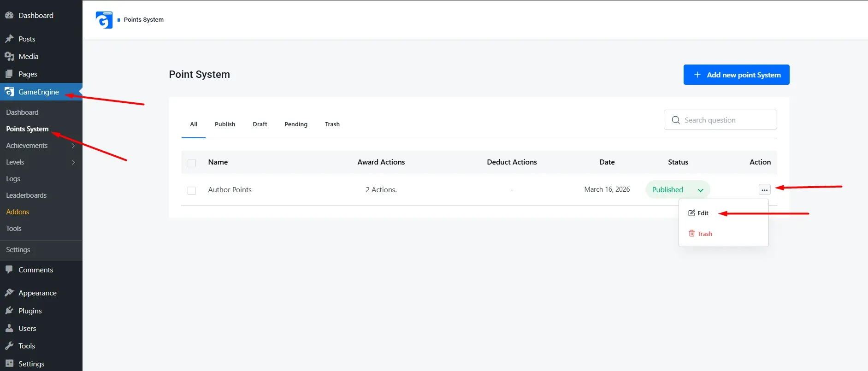Check the Author Points row checkbox
Image resolution: width=868 pixels, height=371 pixels.
tap(192, 190)
